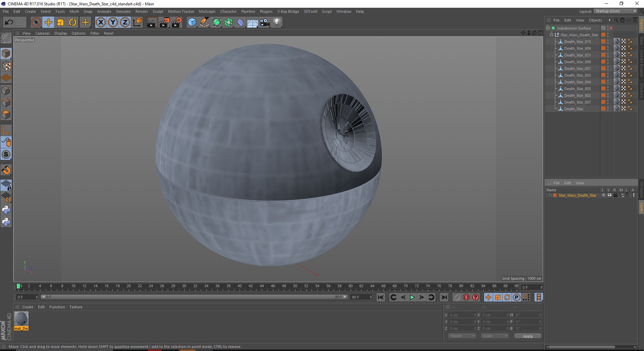Image resolution: width=644 pixels, height=351 pixels.
Task: Switch coordinate system icon
Action: click(x=137, y=23)
